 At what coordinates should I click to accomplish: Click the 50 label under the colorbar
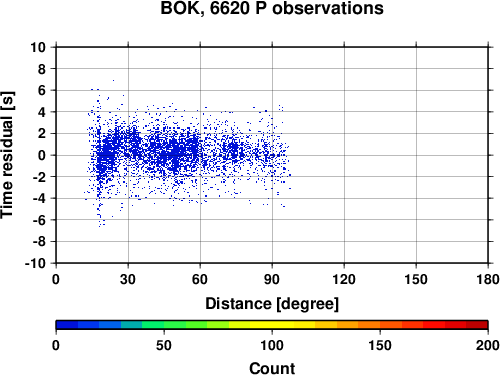pyautogui.click(x=164, y=345)
